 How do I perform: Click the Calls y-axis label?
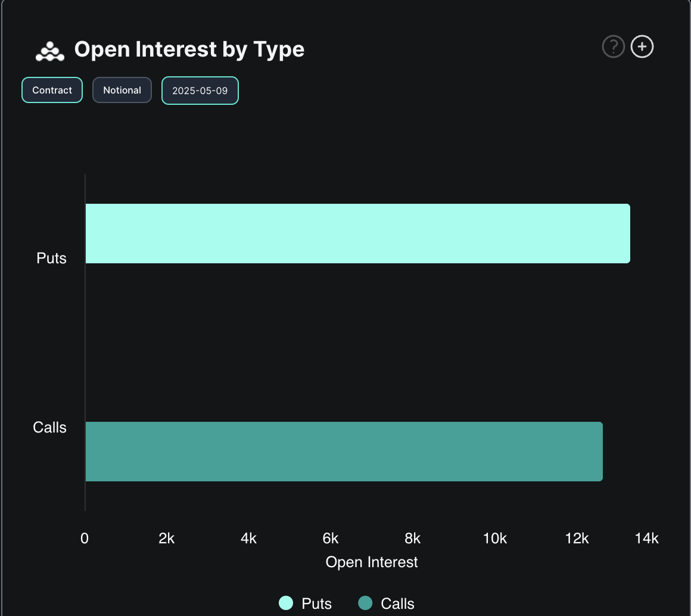[x=50, y=427]
